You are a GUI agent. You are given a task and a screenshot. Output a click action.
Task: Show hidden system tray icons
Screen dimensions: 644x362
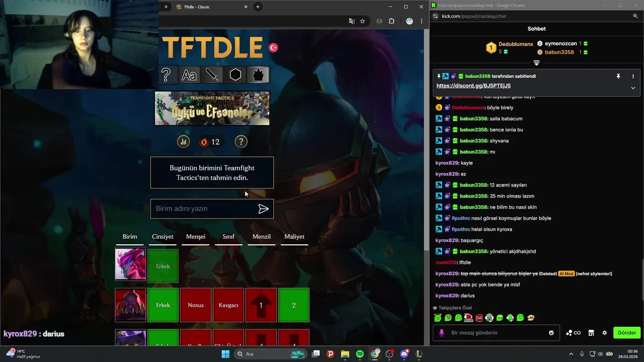click(x=571, y=354)
